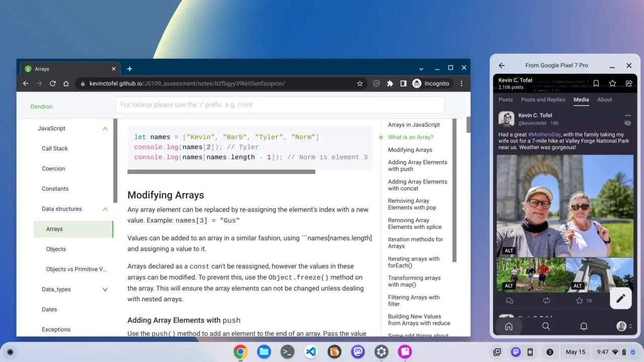644x362 pixels.
Task: Focus the Dendron lookup search field
Action: (x=280, y=105)
